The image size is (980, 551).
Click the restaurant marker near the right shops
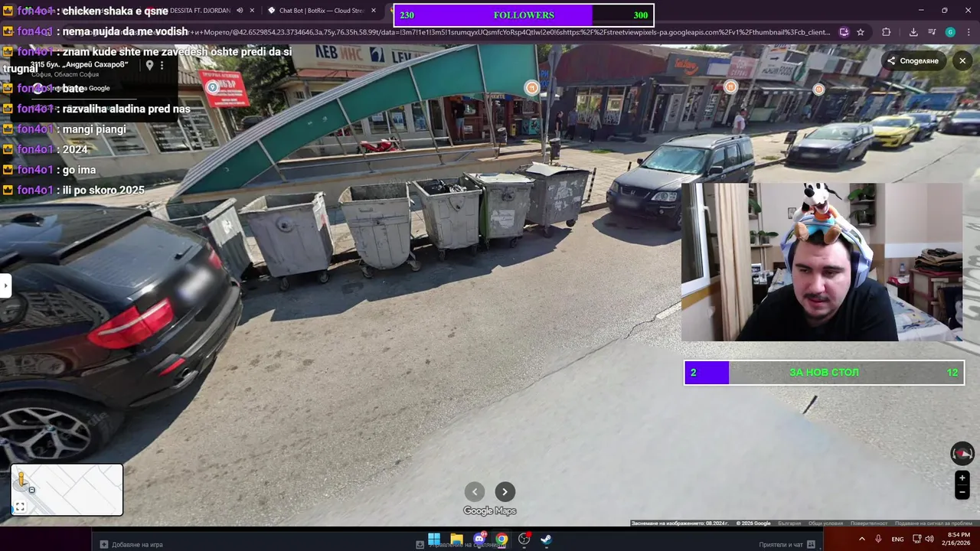point(818,90)
